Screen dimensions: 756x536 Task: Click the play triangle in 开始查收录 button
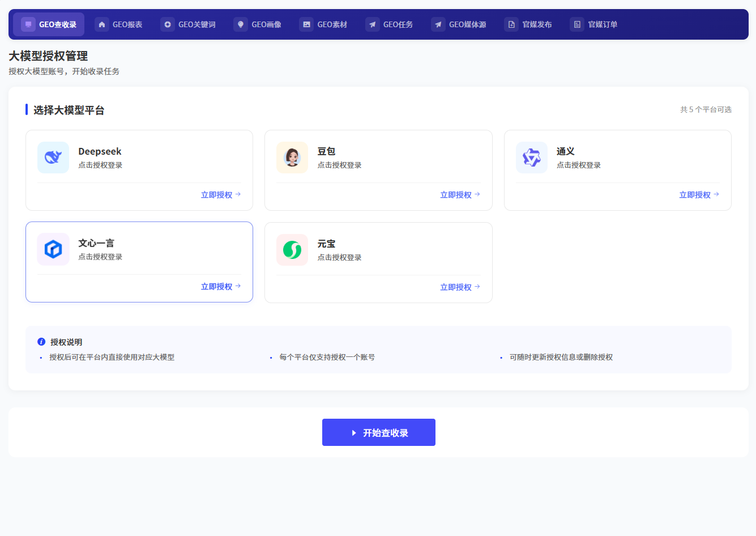pyautogui.click(x=354, y=433)
